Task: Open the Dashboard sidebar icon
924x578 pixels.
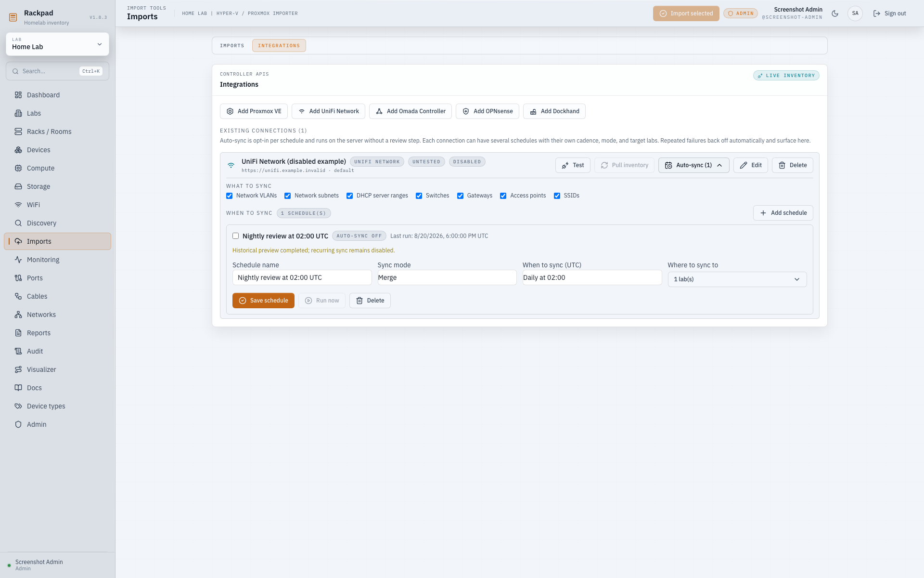Action: coord(18,95)
